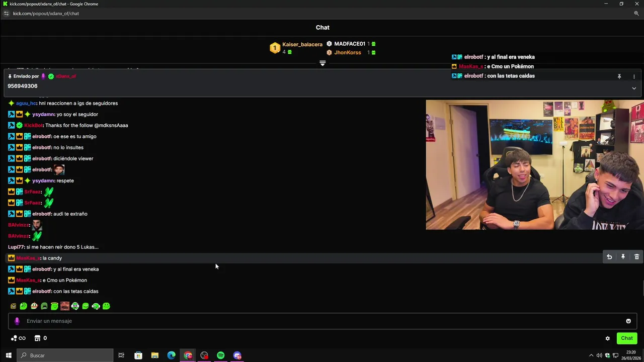Click the face emote posted by BAlvinzz
The height and width of the screenshot is (362, 644).
tap(37, 225)
